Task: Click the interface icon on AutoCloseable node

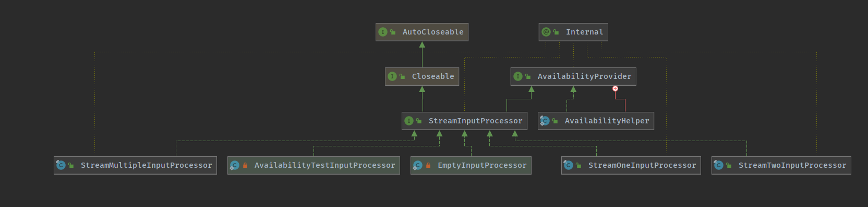Action: pyautogui.click(x=383, y=32)
